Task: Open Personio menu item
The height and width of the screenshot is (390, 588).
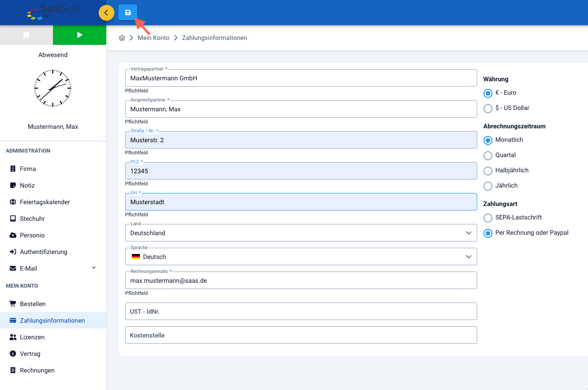Action: pyautogui.click(x=53, y=235)
